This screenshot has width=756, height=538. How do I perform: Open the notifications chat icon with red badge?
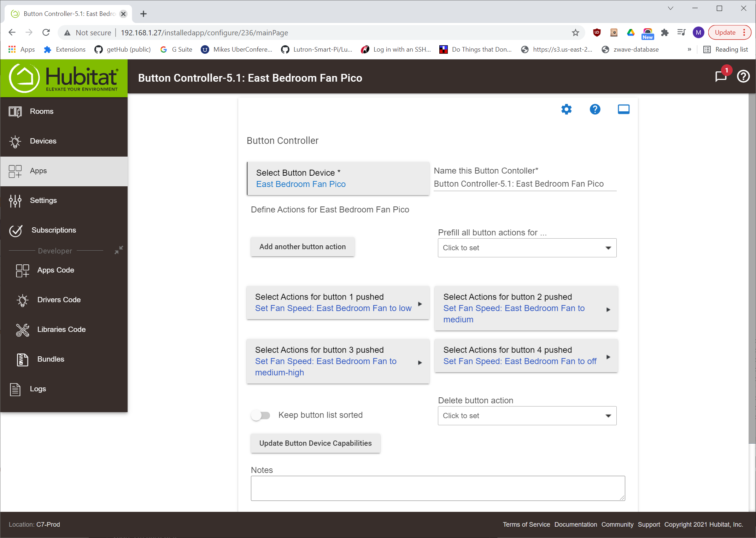(x=721, y=76)
